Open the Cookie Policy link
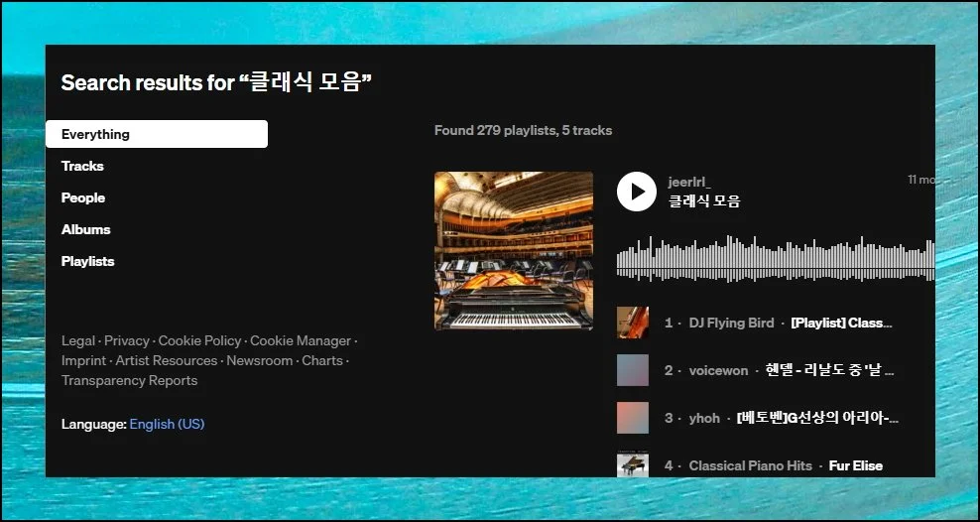 199,340
